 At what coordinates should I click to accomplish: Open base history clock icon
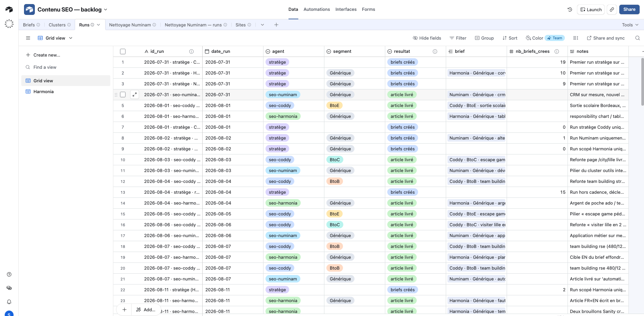(570, 9)
